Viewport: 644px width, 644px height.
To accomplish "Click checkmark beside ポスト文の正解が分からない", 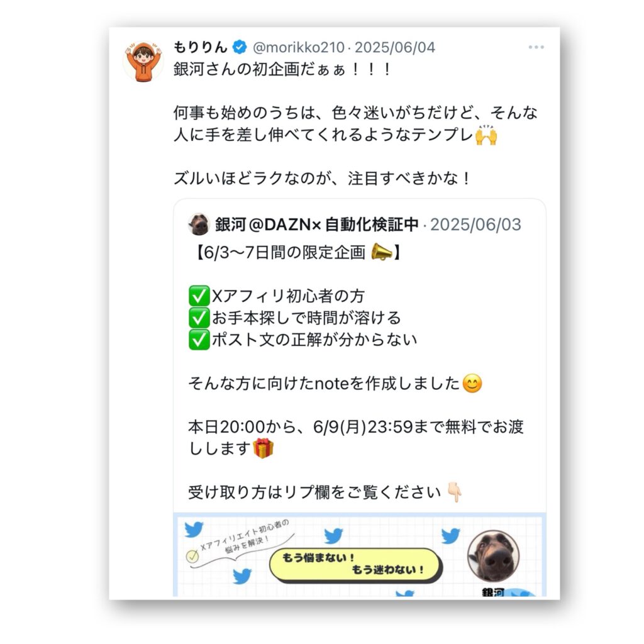I will 199,340.
